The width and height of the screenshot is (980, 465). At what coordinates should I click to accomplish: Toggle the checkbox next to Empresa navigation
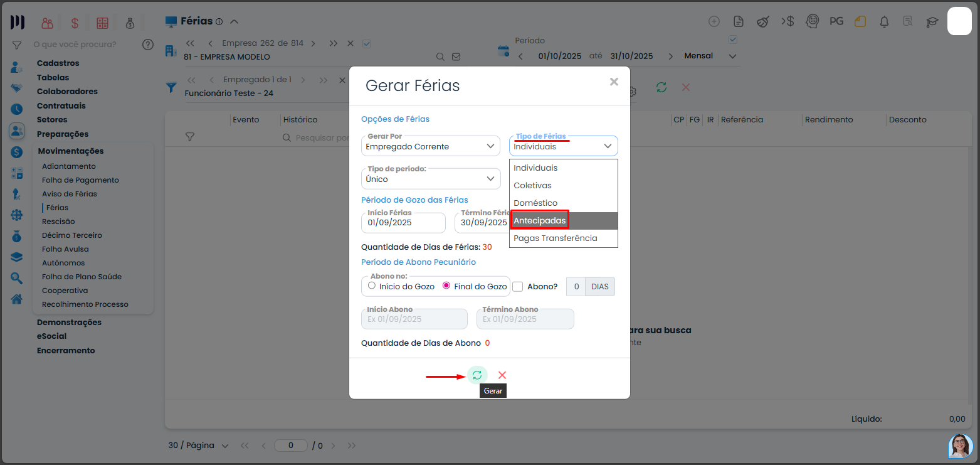point(367,43)
